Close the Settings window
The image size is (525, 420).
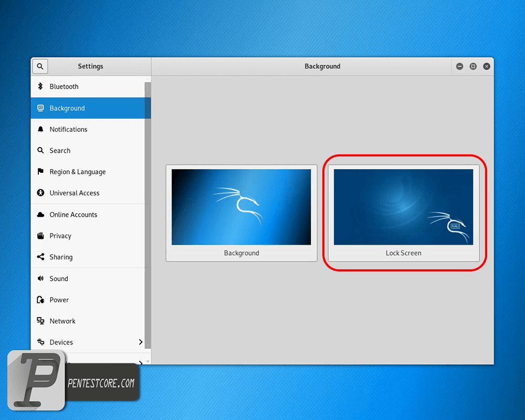click(x=487, y=66)
